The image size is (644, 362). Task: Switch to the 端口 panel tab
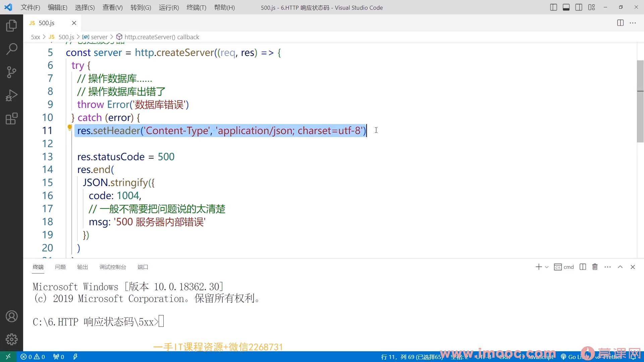[143, 267]
